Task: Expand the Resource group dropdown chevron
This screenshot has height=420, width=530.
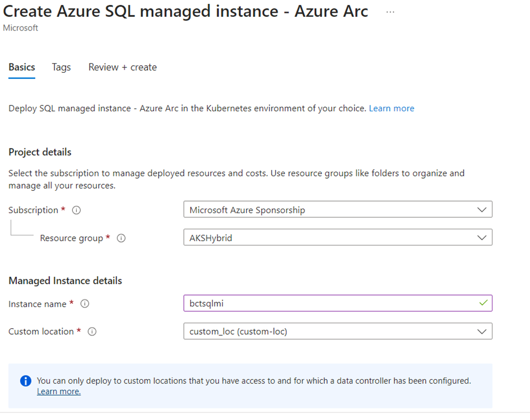Action: pyautogui.click(x=482, y=238)
